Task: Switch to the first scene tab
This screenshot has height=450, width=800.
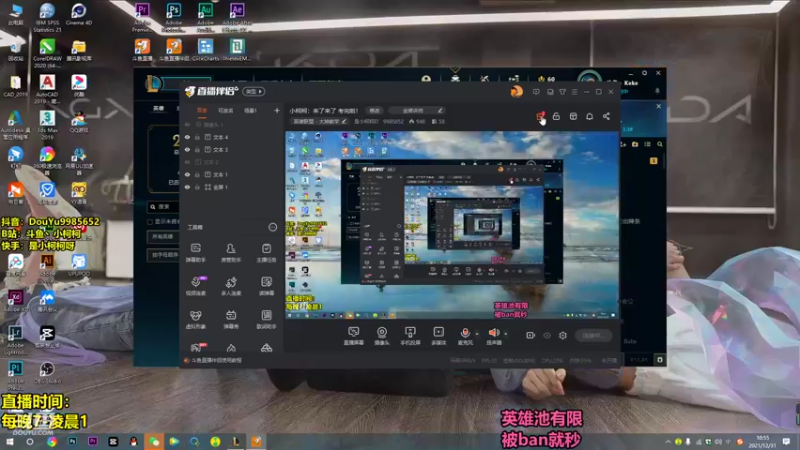Action: pos(202,110)
